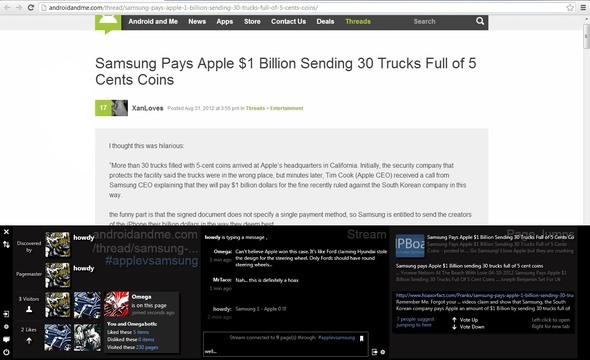Click the sidebar power icon
The image size is (590, 360).
(6, 352)
